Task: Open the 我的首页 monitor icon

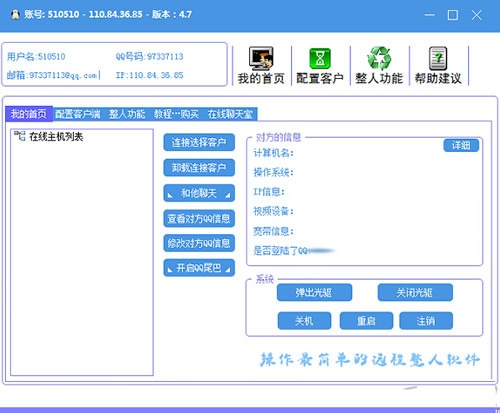Action: coord(261,58)
